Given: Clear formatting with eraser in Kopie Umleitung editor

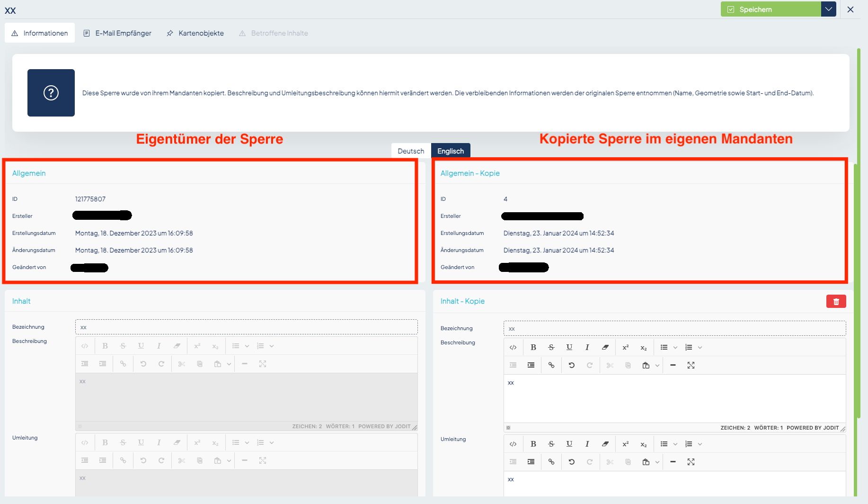Looking at the screenshot, I should [605, 444].
